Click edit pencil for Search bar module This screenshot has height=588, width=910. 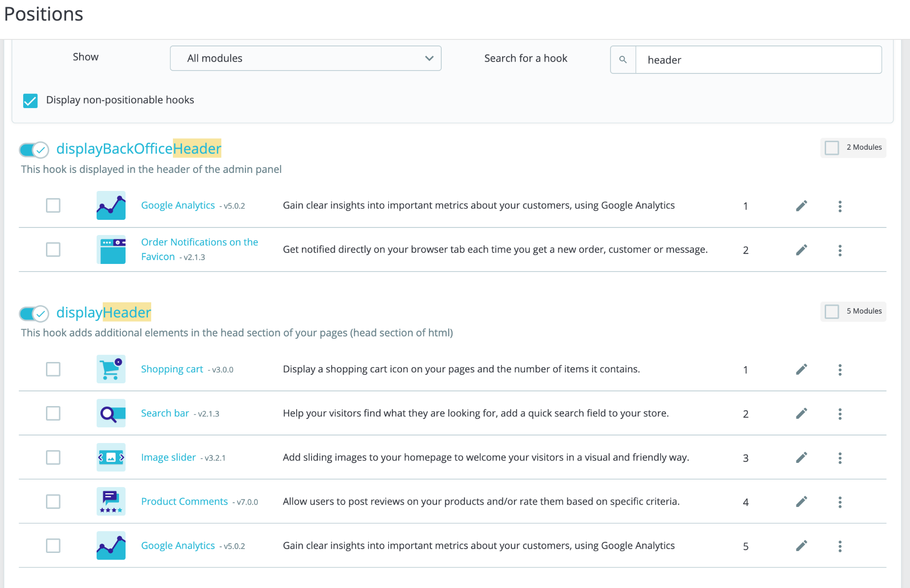[801, 414]
